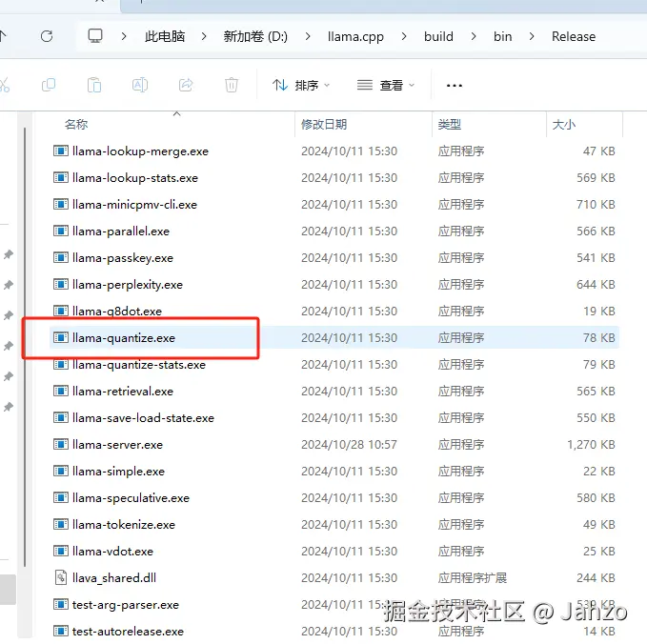Click the 710 KB size cell
Screen dimensions: 647x644
[x=596, y=205]
